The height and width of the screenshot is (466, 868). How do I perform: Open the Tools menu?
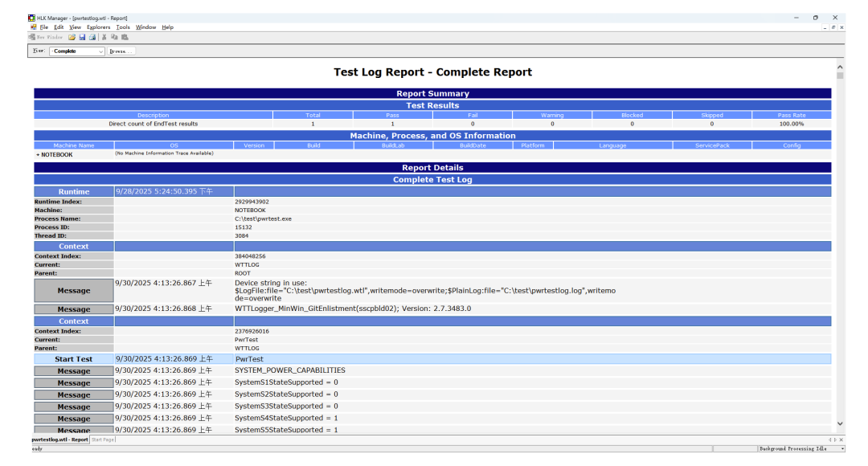[123, 27]
